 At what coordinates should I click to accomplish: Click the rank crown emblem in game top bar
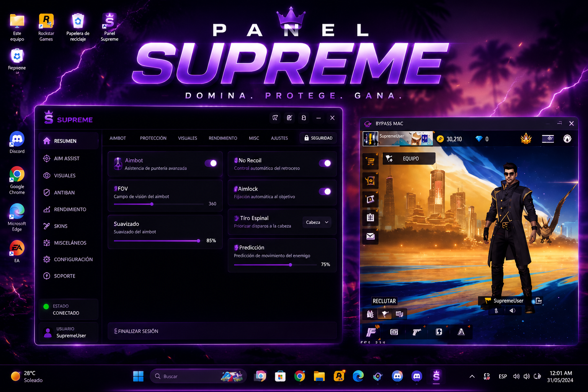(526, 139)
